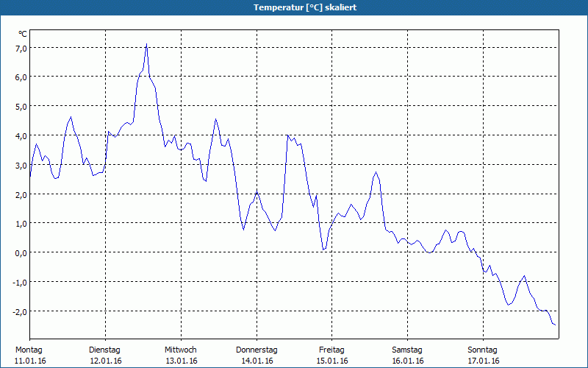Image resolution: width=588 pixels, height=368 pixels.
Task: Click the °C unit label
Action: click(23, 34)
